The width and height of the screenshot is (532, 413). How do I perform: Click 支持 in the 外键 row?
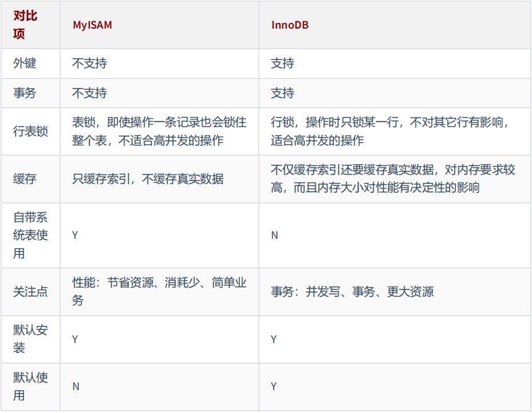point(283,64)
